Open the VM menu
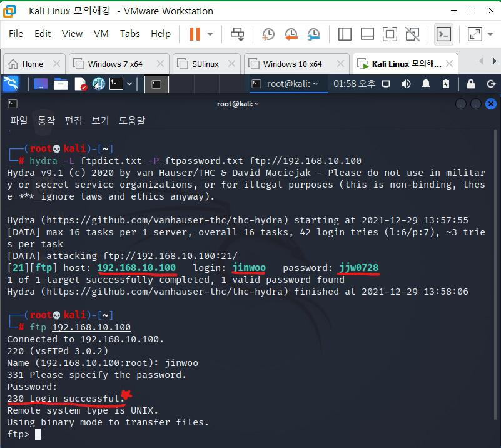501x448 pixels. (x=101, y=34)
